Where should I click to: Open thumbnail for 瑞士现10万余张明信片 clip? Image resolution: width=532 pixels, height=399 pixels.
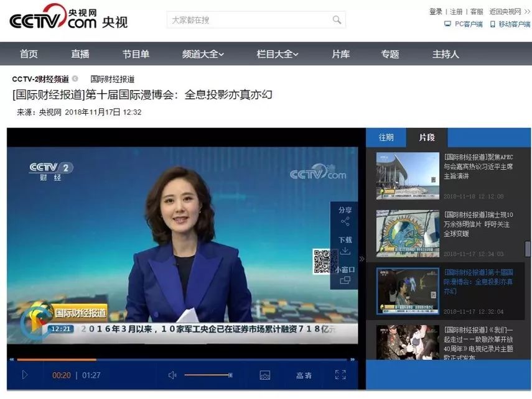pyautogui.click(x=408, y=233)
